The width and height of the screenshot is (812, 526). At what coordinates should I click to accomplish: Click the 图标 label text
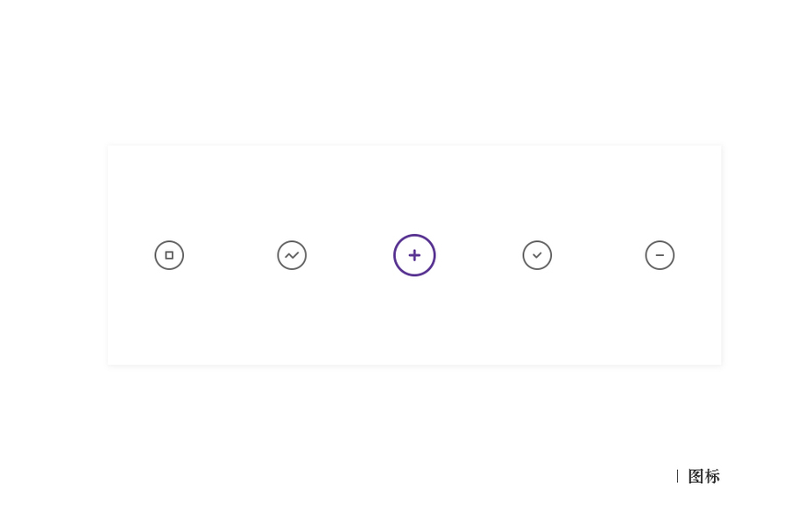pyautogui.click(x=703, y=476)
